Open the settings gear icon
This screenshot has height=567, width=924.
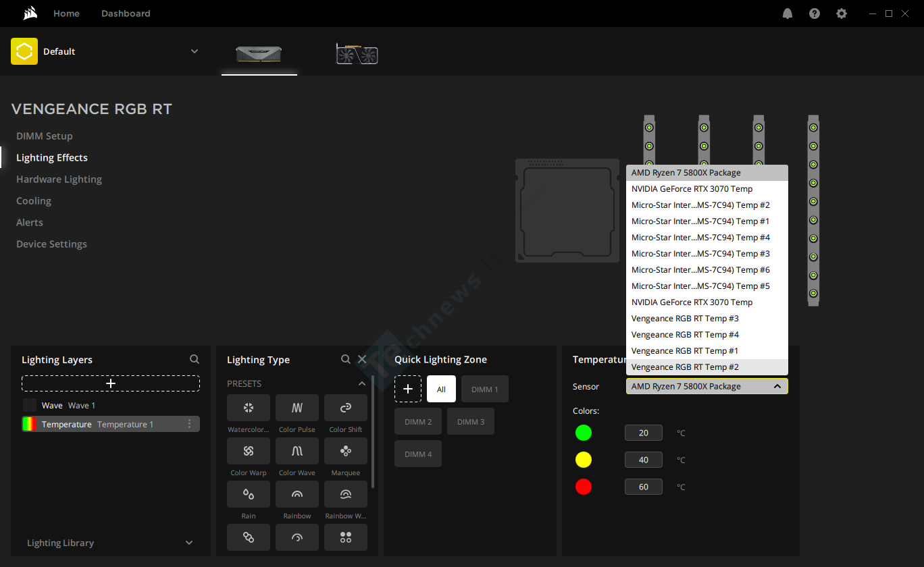842,13
